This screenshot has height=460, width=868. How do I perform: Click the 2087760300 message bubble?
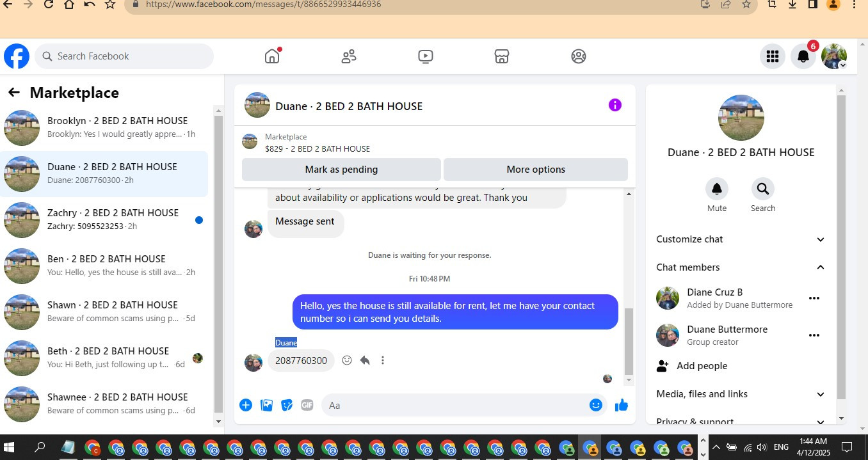click(x=301, y=361)
